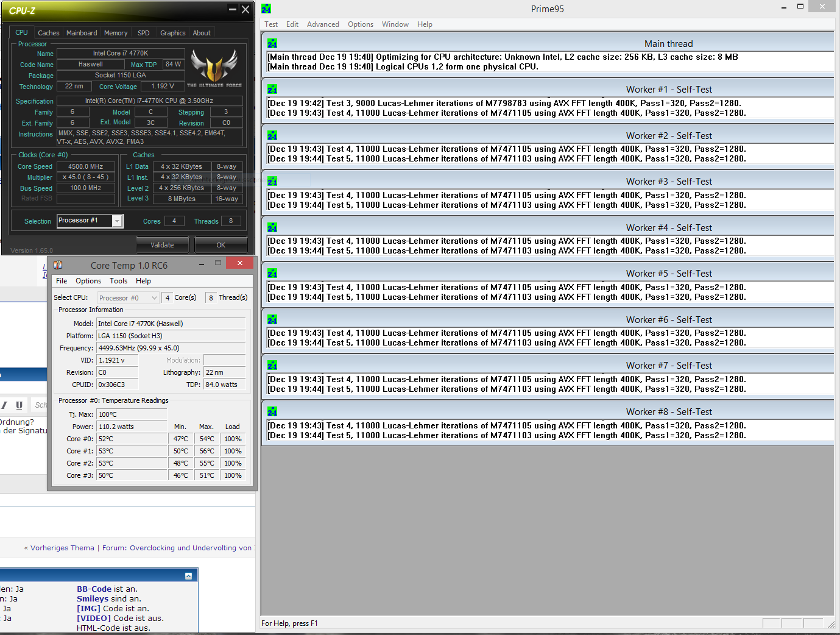
Task: Open Prime95 Advanced menu
Action: [x=323, y=24]
